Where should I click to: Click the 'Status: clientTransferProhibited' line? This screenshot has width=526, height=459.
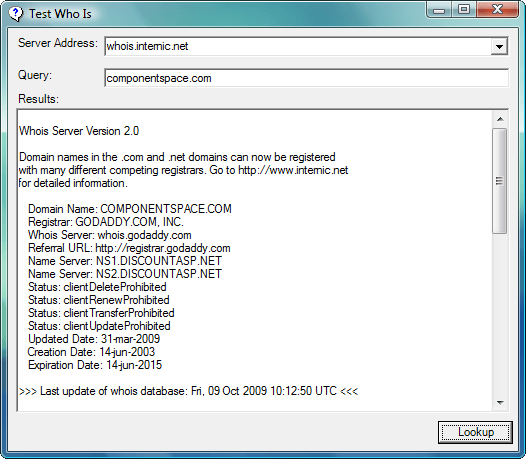pos(101,313)
